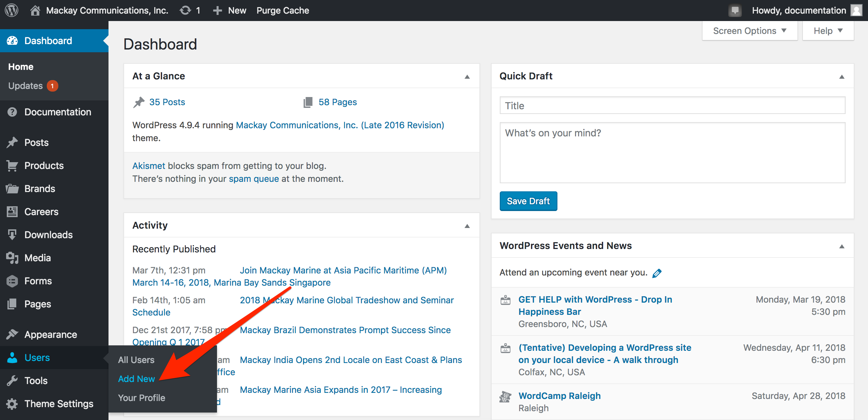Click the Dashboard gauge icon
Screen dimensions: 868x420
[x=12, y=41]
